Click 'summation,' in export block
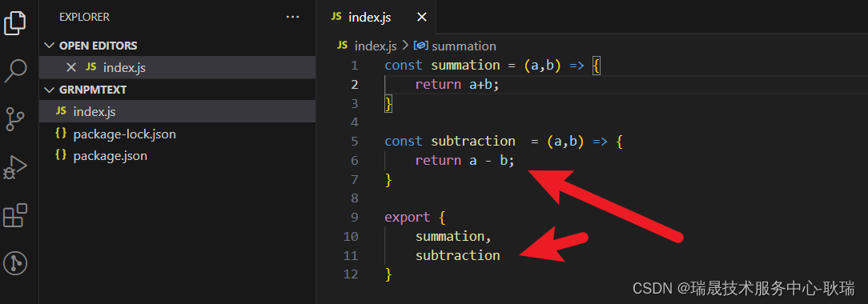Image resolution: width=868 pixels, height=304 pixels. 453,236
